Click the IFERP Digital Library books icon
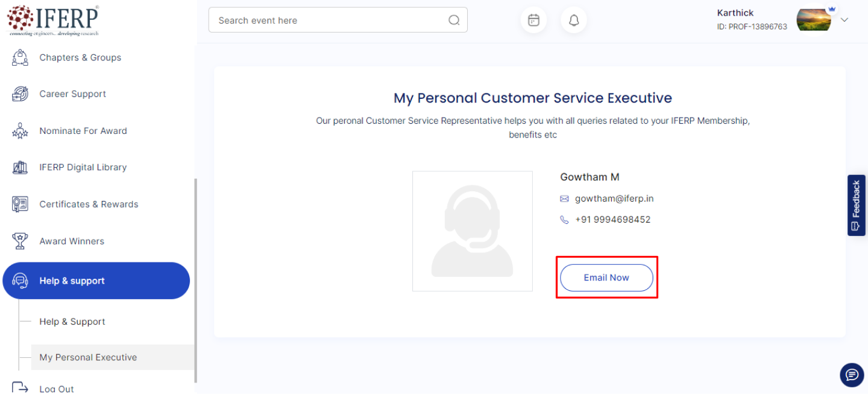The image size is (868, 394). tap(20, 168)
